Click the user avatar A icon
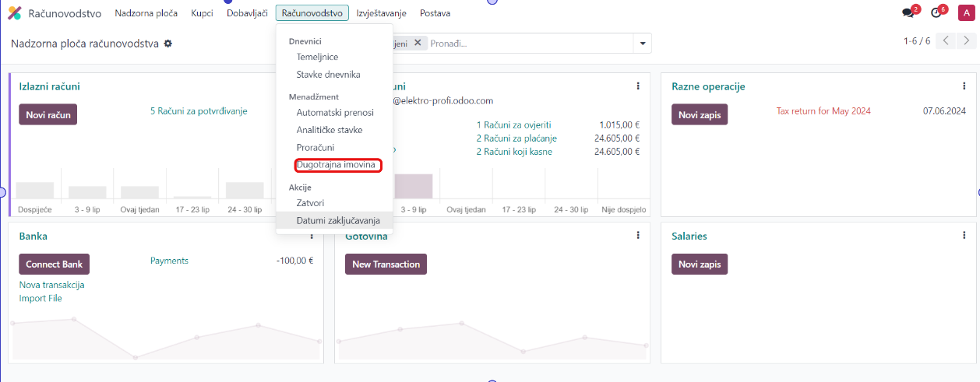980x382 pixels. pos(964,13)
